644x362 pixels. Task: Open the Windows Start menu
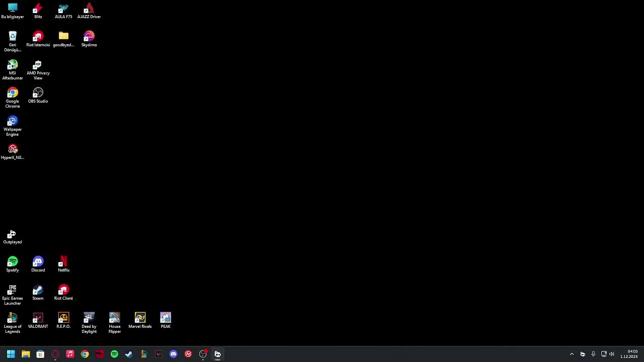11,354
